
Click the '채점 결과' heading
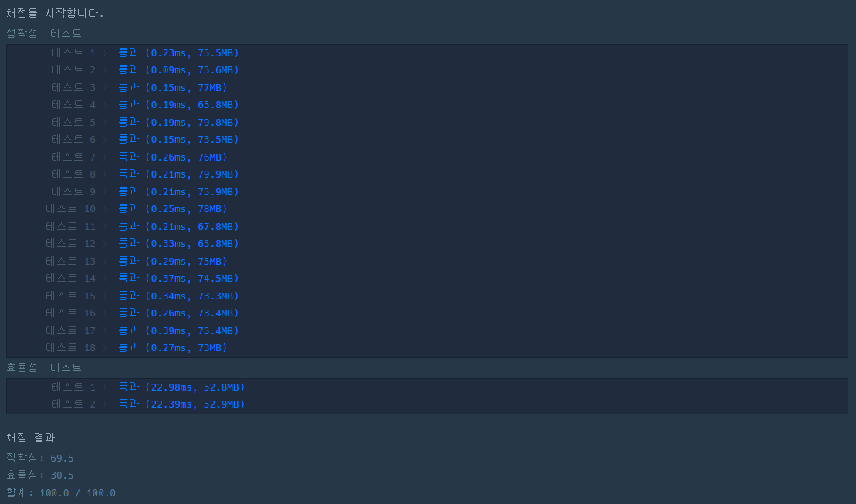point(31,438)
